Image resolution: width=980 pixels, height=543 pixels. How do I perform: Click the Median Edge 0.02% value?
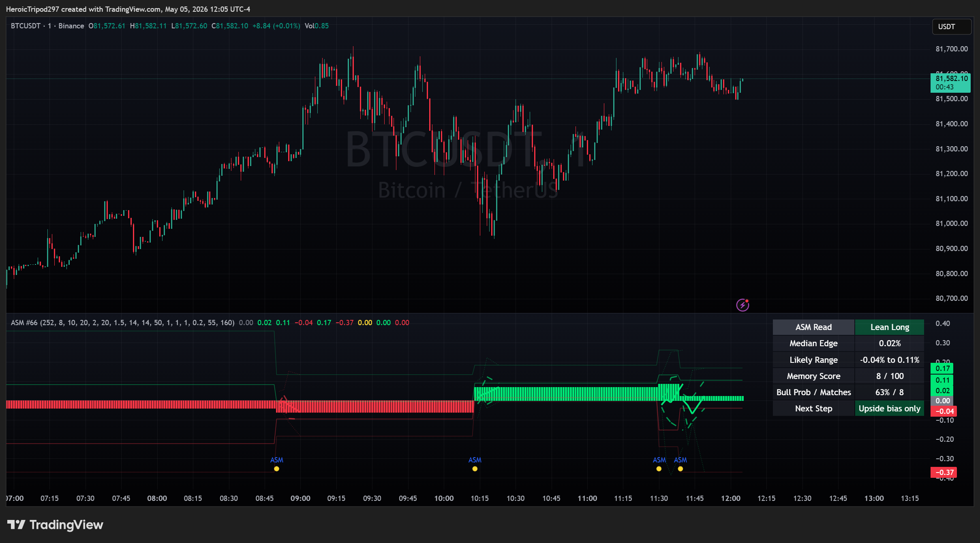pos(890,343)
